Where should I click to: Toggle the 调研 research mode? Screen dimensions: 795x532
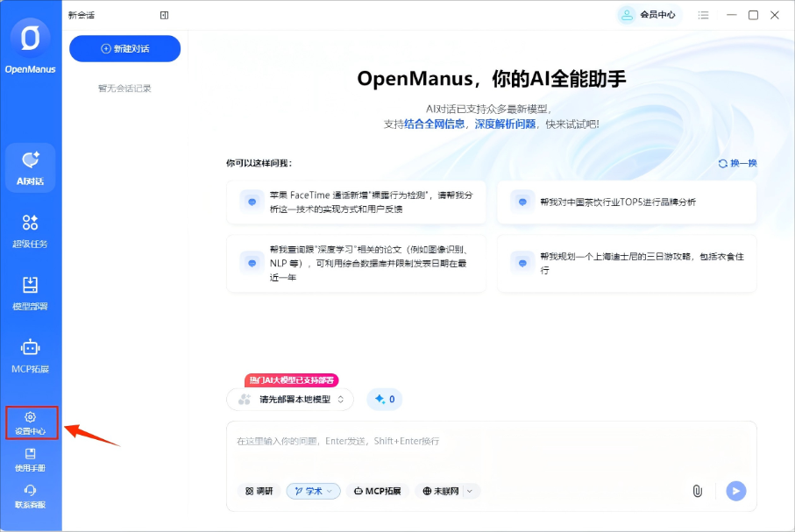(259, 492)
